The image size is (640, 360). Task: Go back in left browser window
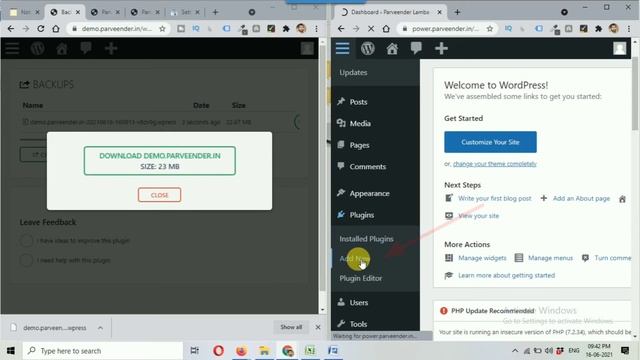pos(11,29)
